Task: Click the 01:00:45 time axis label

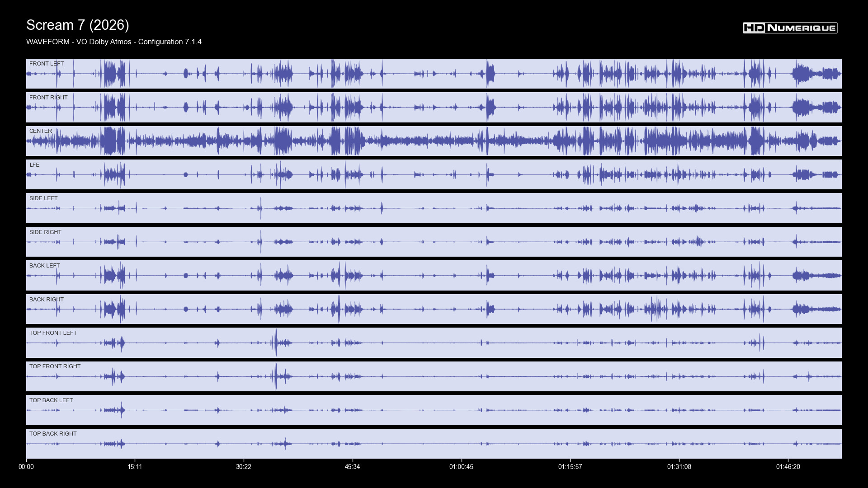Action: pyautogui.click(x=462, y=467)
